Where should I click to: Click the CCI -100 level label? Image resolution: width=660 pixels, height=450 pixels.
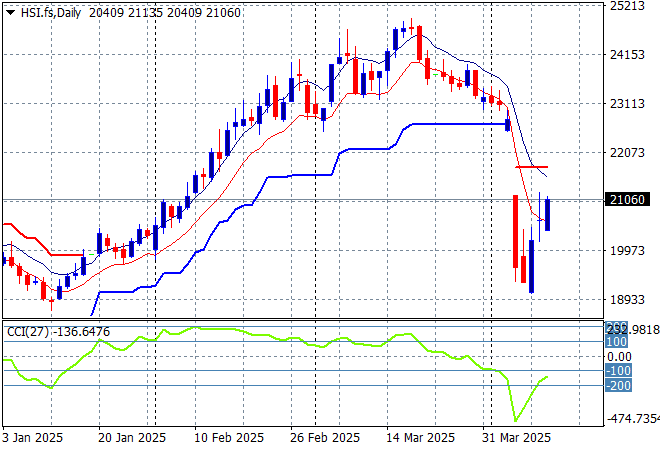[618, 371]
